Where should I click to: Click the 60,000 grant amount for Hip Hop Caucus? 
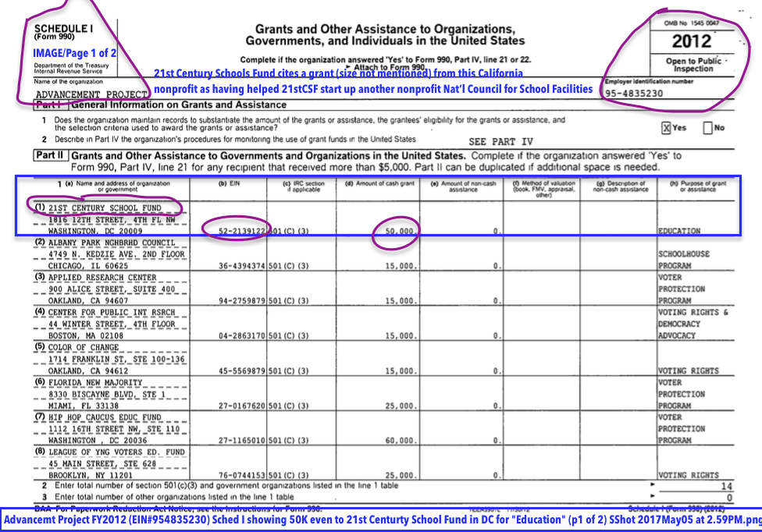pyautogui.click(x=399, y=440)
